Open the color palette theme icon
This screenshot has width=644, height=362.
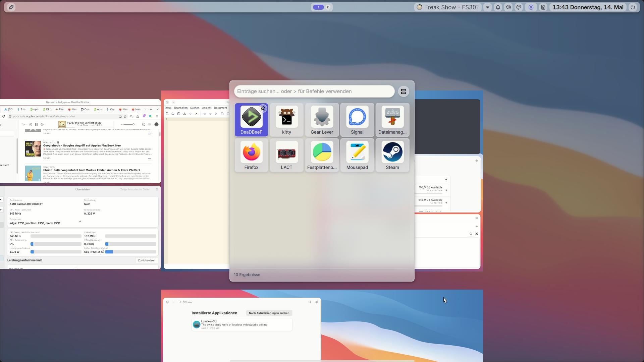pos(519,7)
